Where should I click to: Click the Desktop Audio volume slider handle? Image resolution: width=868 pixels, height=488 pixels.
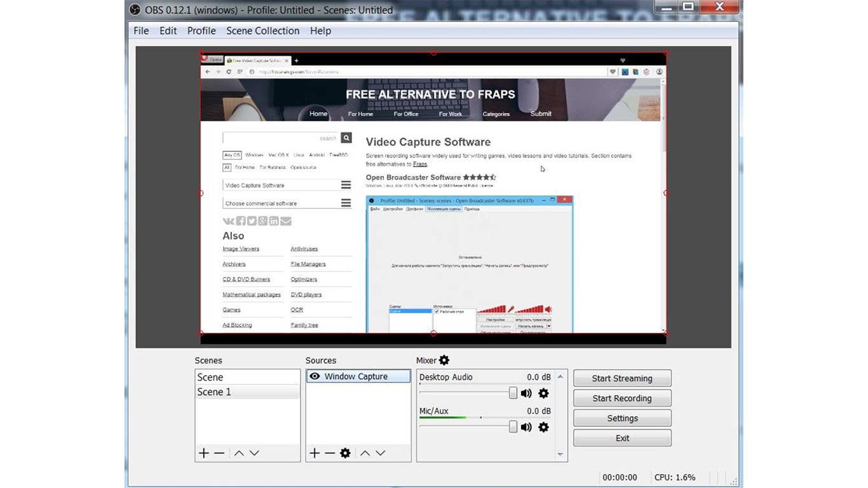pyautogui.click(x=513, y=393)
